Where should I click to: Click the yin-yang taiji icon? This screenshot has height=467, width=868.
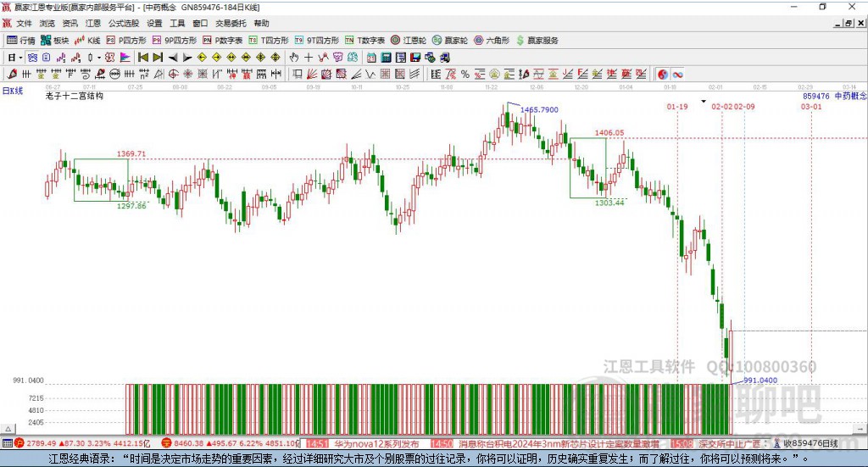(663, 75)
